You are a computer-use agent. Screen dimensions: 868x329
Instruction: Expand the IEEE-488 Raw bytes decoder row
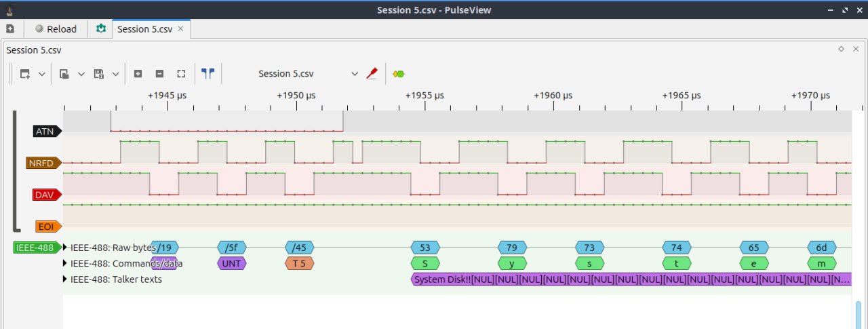coord(66,248)
